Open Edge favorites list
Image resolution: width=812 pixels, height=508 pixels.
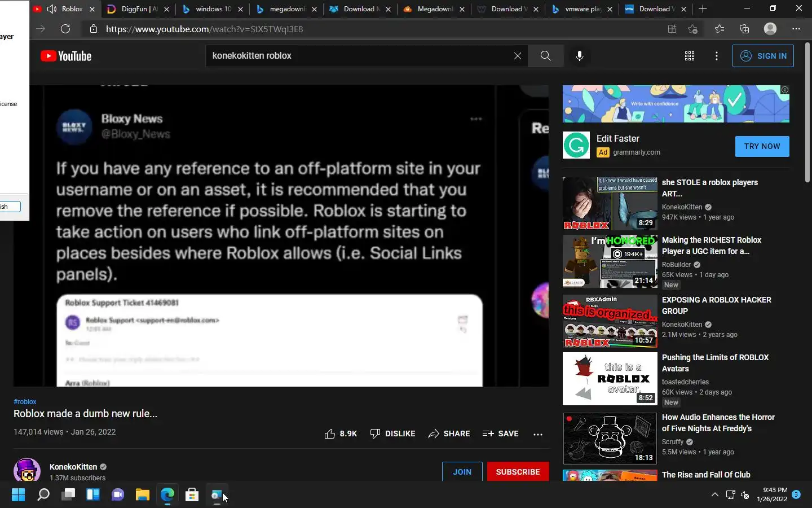[720, 29]
